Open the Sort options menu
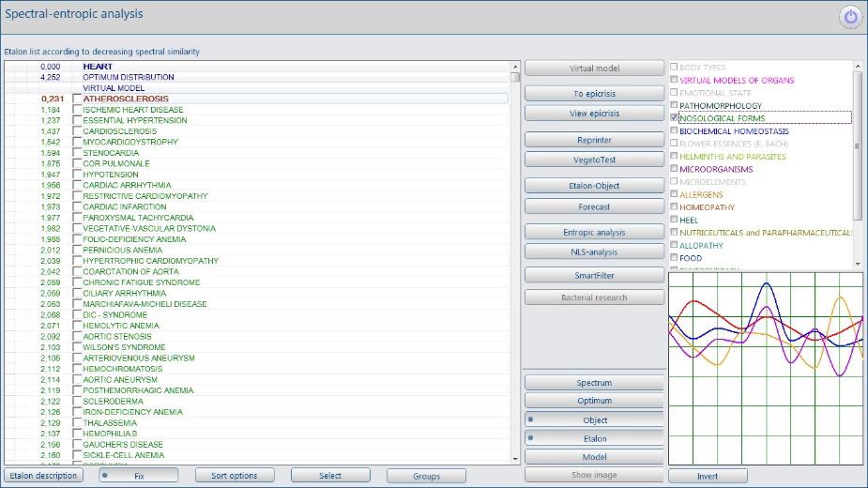868x488 pixels. [x=235, y=476]
